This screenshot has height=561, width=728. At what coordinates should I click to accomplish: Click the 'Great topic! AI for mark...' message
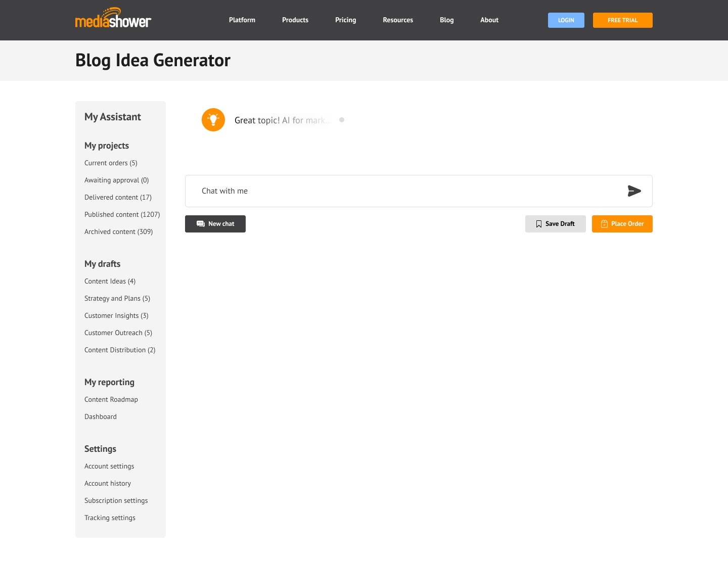click(282, 120)
